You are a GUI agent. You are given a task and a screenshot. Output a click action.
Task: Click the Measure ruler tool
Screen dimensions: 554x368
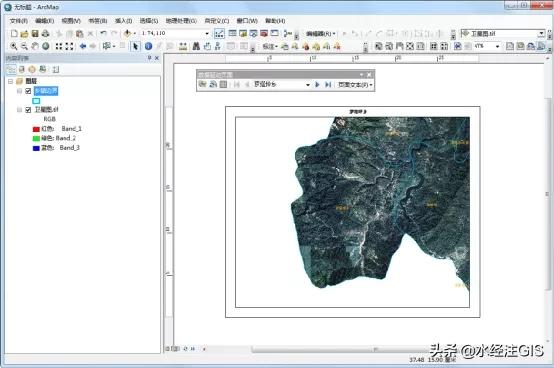183,46
